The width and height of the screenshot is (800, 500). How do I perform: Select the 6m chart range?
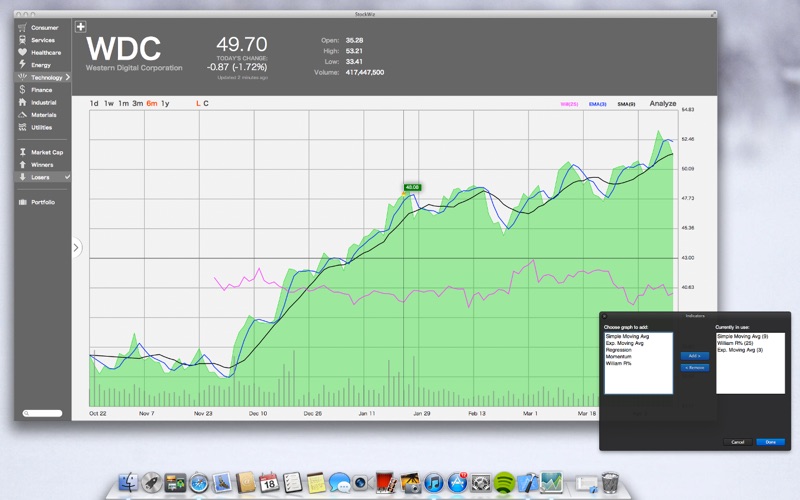[152, 103]
